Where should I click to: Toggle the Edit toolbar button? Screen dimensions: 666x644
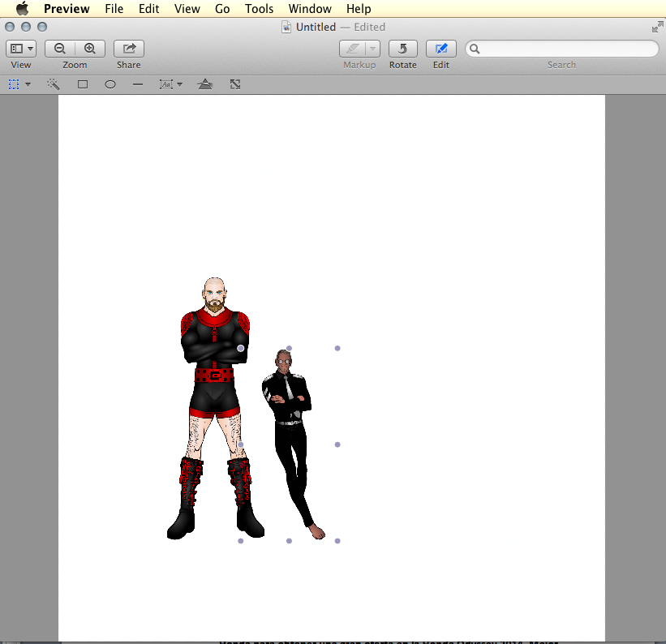440,49
